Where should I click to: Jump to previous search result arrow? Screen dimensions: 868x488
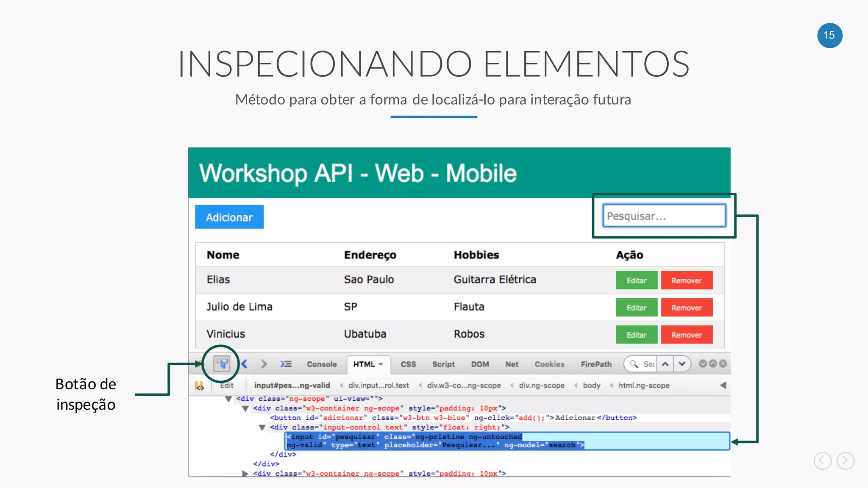click(665, 364)
